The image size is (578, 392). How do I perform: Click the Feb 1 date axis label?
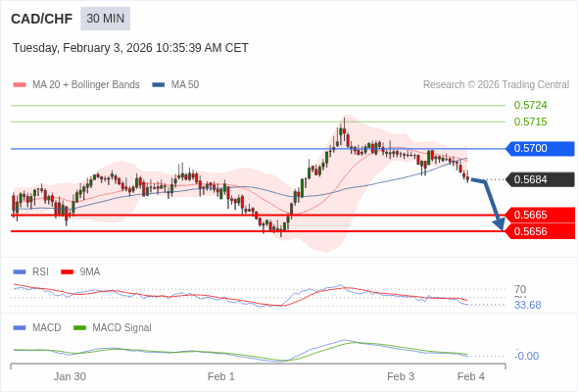(221, 377)
